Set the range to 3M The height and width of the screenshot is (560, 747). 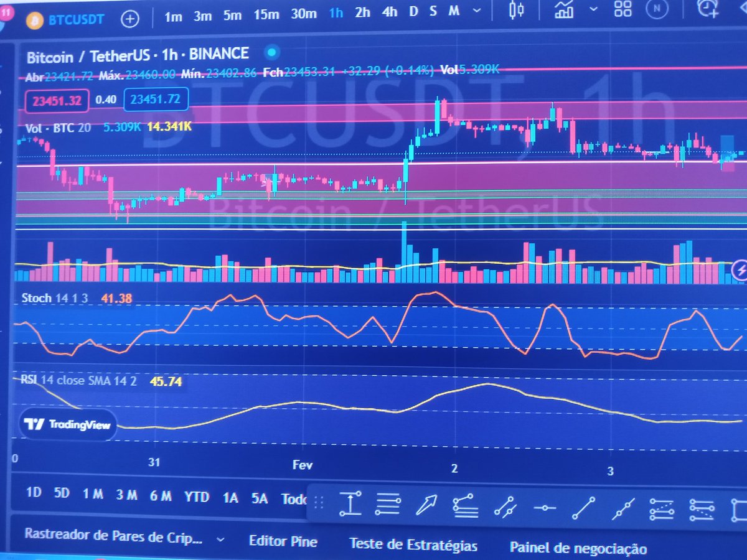pyautogui.click(x=126, y=495)
